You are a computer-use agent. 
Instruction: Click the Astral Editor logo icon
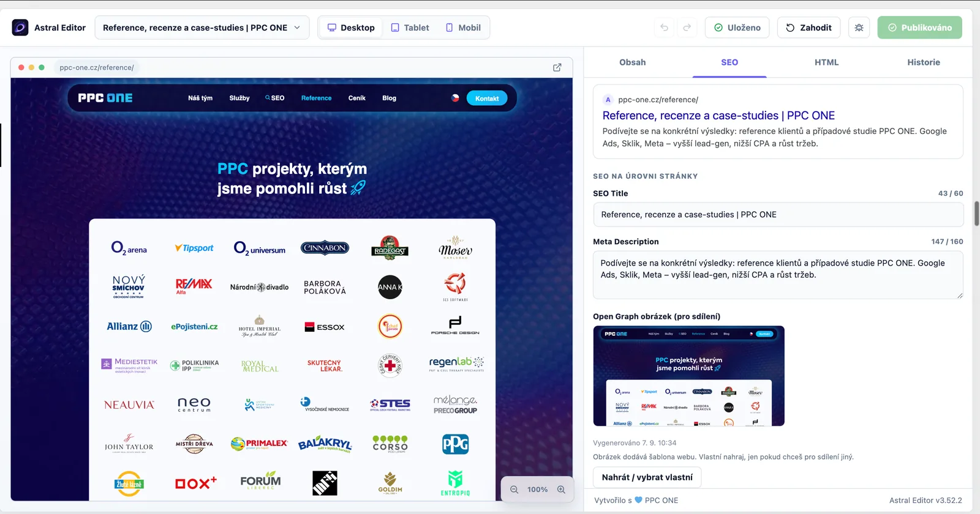[x=20, y=28]
